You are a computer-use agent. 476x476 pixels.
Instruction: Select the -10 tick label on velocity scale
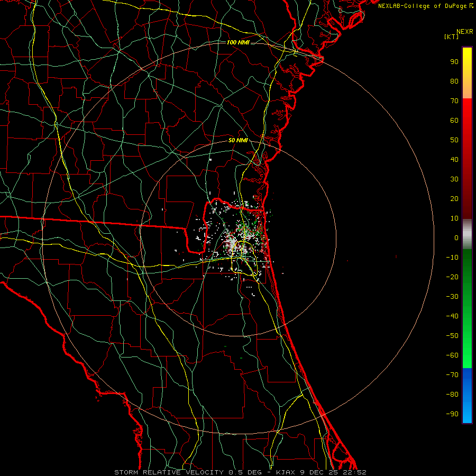pos(452,258)
